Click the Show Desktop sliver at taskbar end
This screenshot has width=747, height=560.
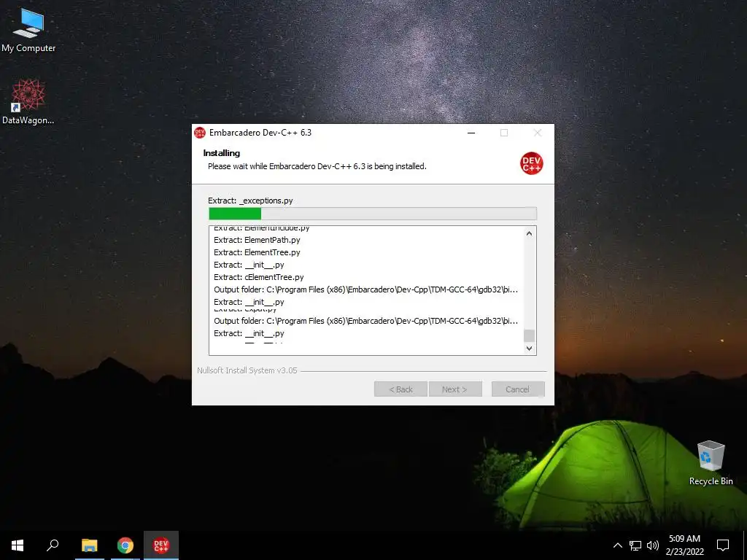pyautogui.click(x=745, y=545)
